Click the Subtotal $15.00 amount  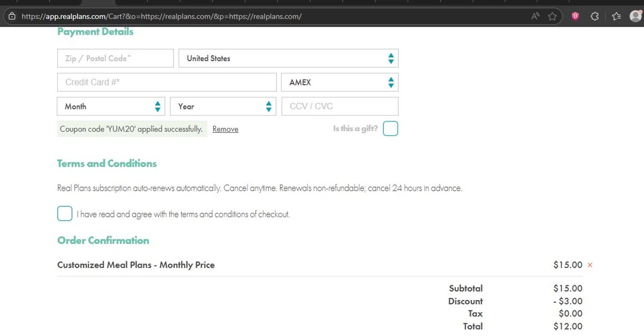coord(568,288)
